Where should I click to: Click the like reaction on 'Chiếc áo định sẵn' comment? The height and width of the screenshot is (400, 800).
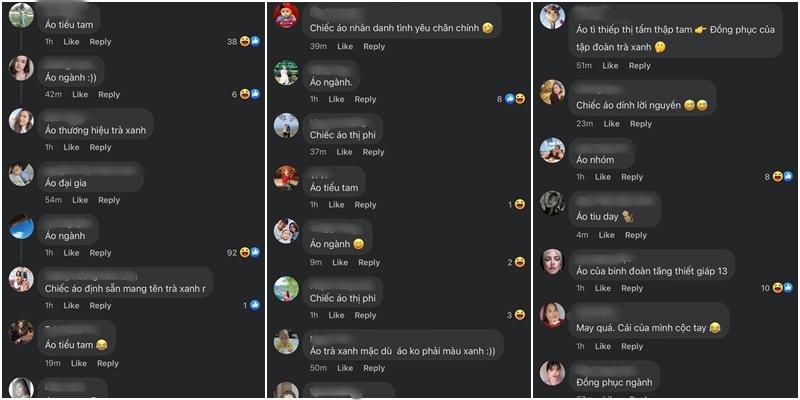pyautogui.click(x=255, y=305)
